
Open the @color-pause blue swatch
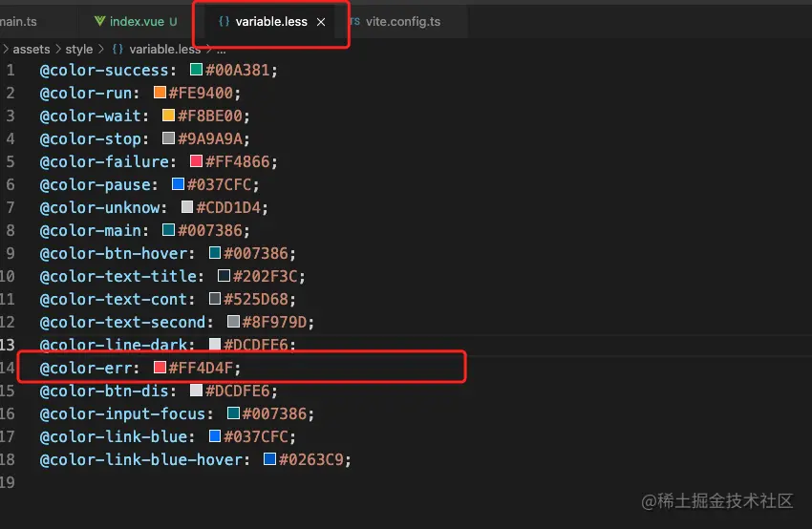click(178, 183)
